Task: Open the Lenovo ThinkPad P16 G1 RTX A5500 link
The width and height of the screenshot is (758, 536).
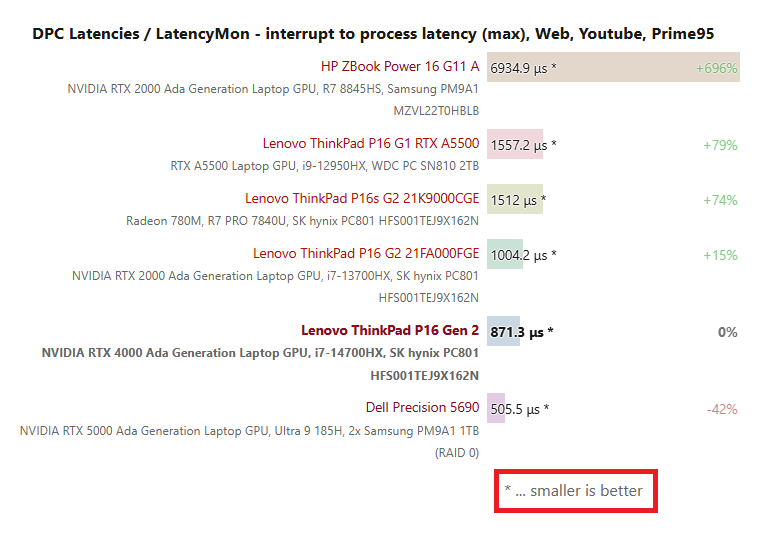Action: (371, 144)
